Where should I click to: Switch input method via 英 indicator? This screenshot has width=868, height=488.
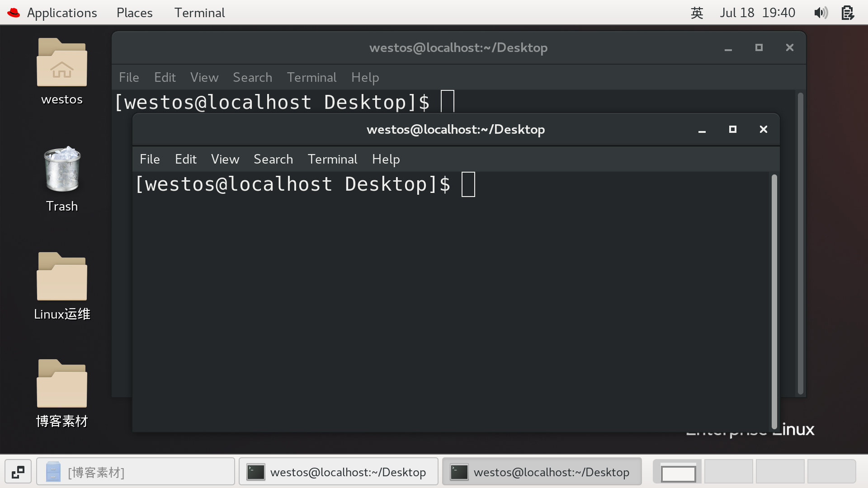click(697, 13)
